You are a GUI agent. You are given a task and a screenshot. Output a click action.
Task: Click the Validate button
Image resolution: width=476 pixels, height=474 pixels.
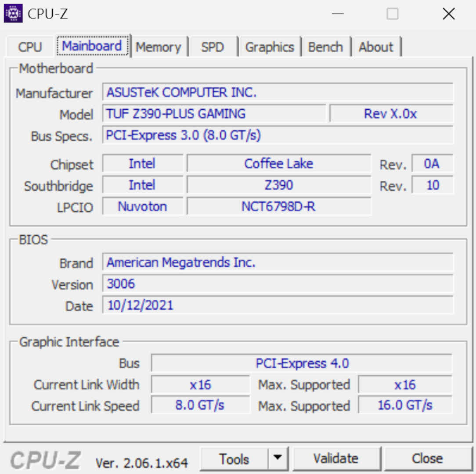(x=336, y=459)
